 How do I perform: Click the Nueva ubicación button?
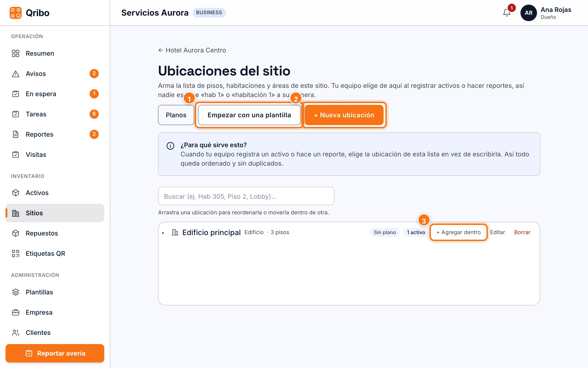tap(344, 115)
